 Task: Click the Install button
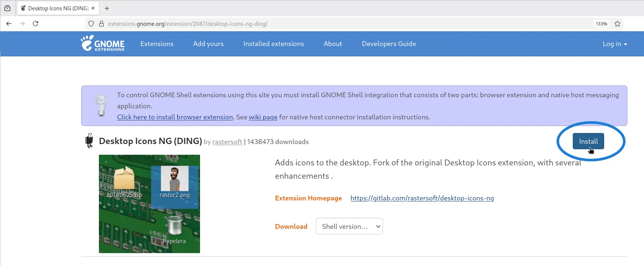[588, 141]
